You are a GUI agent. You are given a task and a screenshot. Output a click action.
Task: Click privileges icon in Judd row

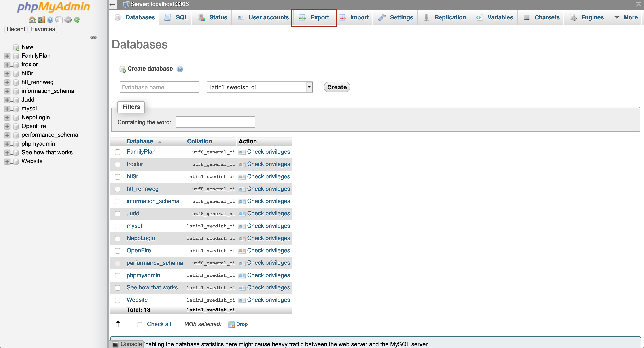(x=242, y=214)
